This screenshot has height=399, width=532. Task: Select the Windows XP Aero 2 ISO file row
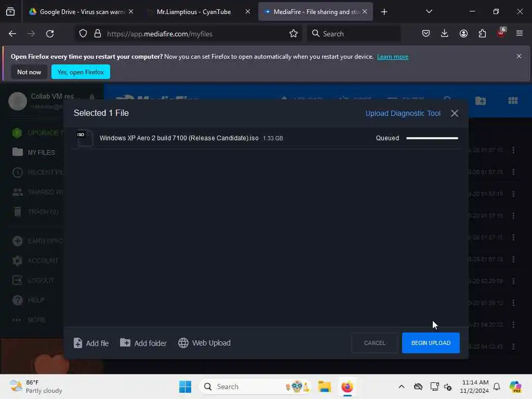(x=265, y=138)
